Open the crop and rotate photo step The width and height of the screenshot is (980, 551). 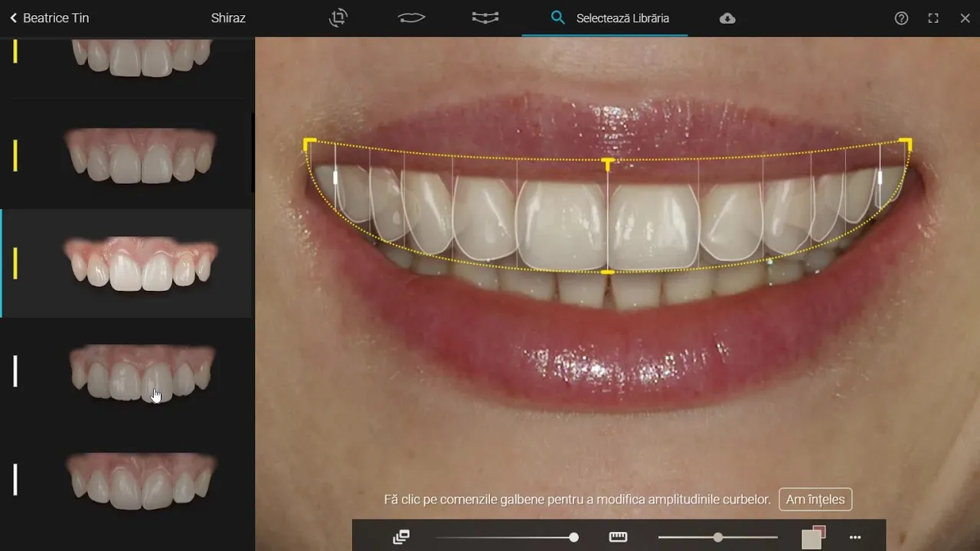[338, 18]
